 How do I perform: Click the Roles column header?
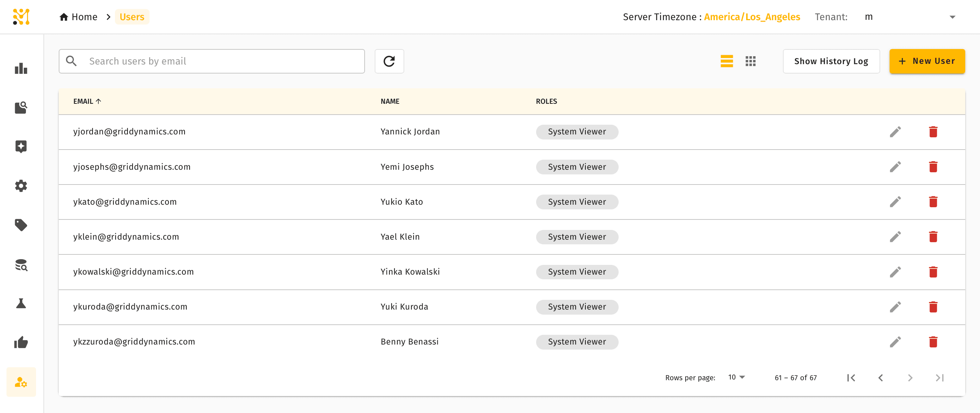[546, 101]
